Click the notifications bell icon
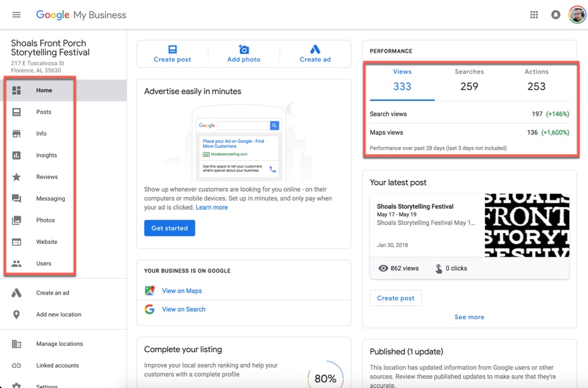 pos(555,15)
